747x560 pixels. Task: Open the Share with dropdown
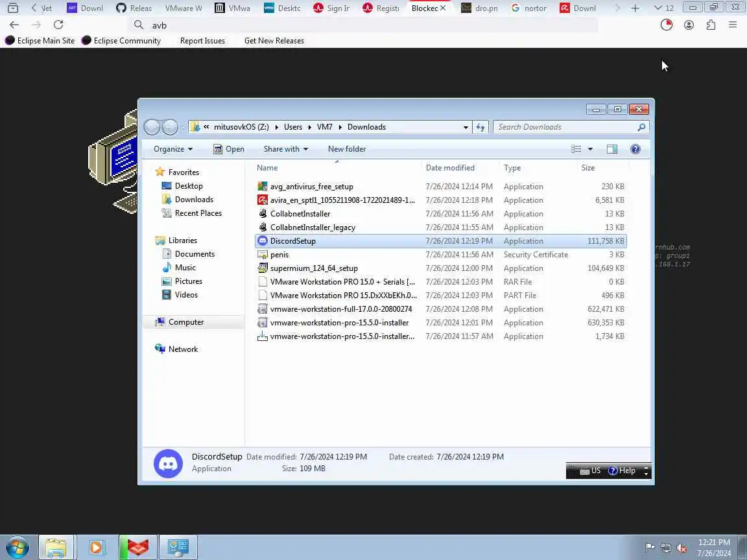pyautogui.click(x=286, y=149)
